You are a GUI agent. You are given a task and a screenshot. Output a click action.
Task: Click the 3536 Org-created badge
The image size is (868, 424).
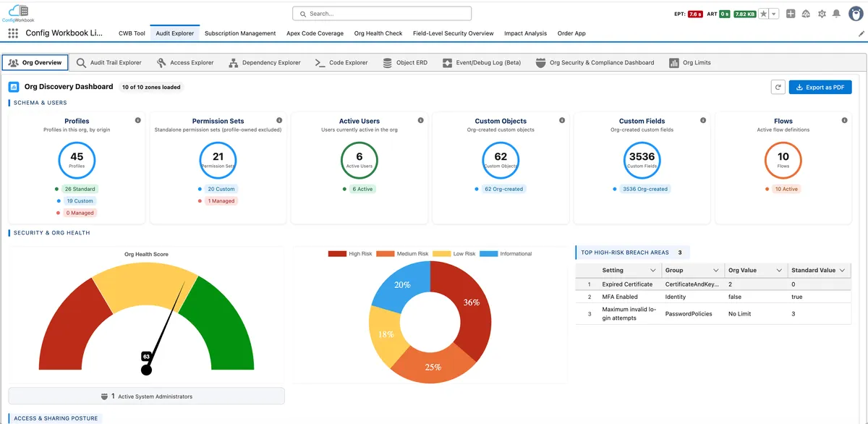[x=644, y=189]
